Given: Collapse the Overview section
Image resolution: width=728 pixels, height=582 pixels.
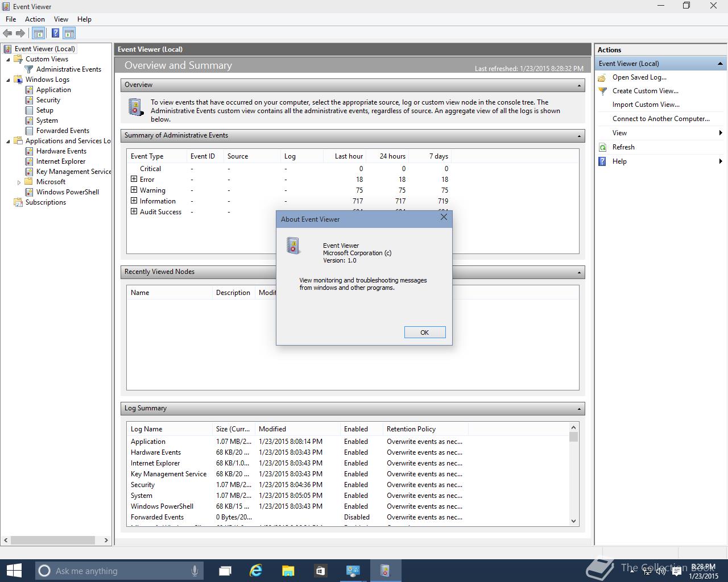Looking at the screenshot, I should [579, 85].
